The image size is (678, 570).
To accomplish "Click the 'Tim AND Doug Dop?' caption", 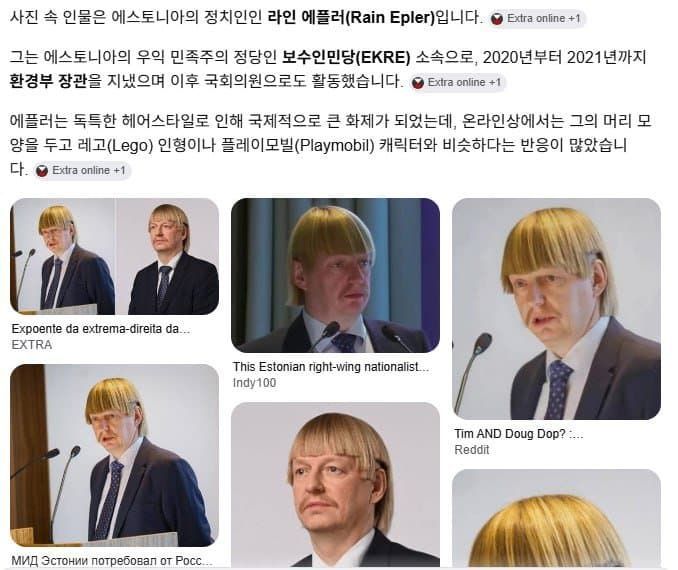I will coord(518,434).
